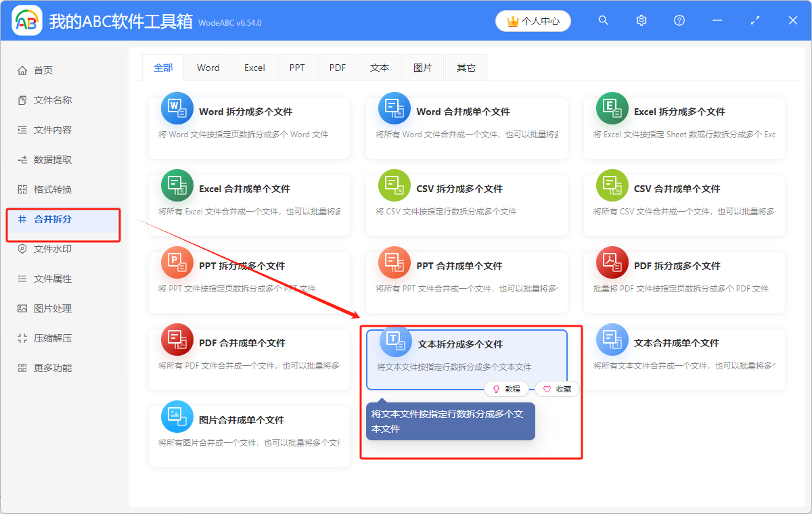
Task: Open the 教程 link for 文本拆分成多个文件
Action: coord(506,388)
